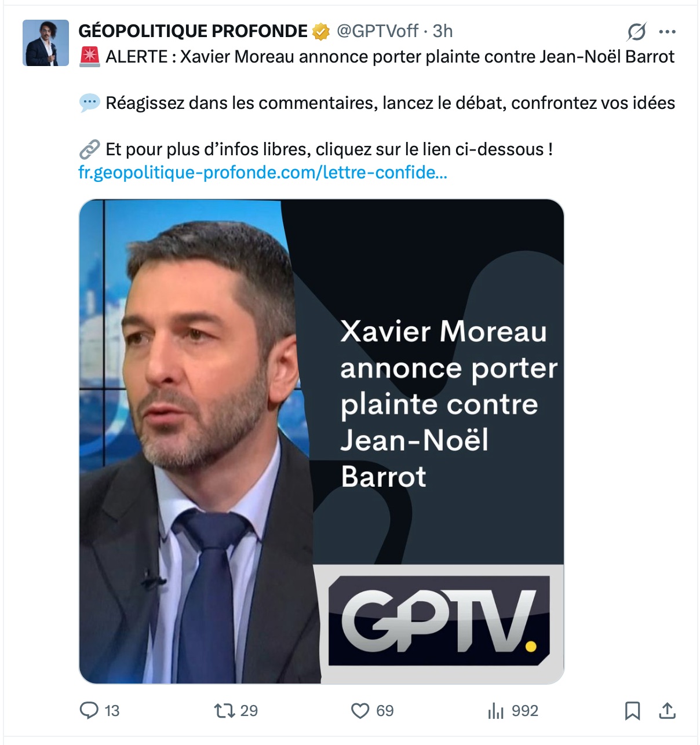The image size is (700, 745).
Task: Click the 29 reposts count
Action: 249,711
